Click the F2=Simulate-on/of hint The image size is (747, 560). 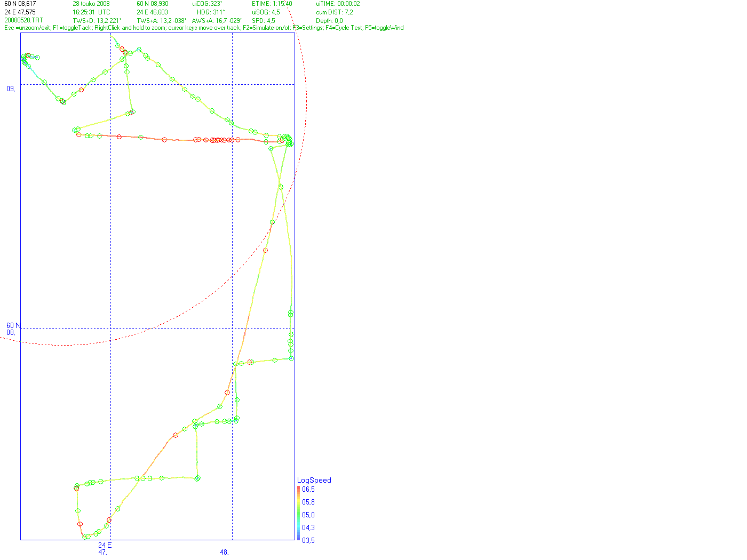267,28
